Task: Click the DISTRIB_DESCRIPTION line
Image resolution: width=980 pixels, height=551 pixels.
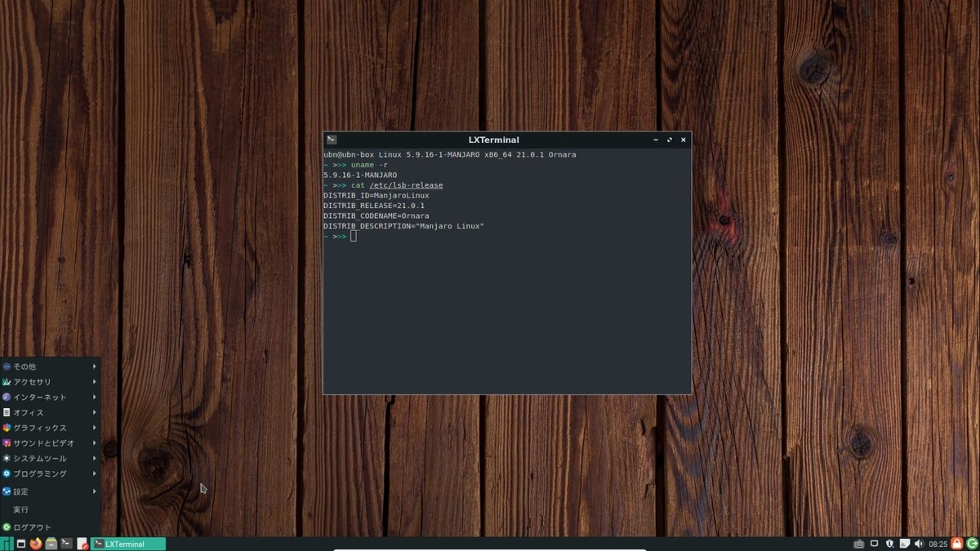Action: [403, 226]
